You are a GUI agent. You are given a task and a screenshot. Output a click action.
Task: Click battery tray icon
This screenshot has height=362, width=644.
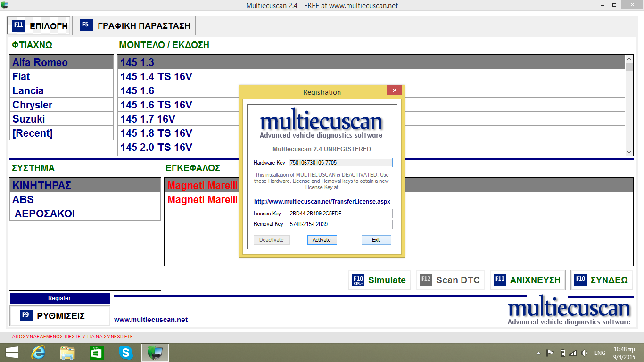(562, 353)
